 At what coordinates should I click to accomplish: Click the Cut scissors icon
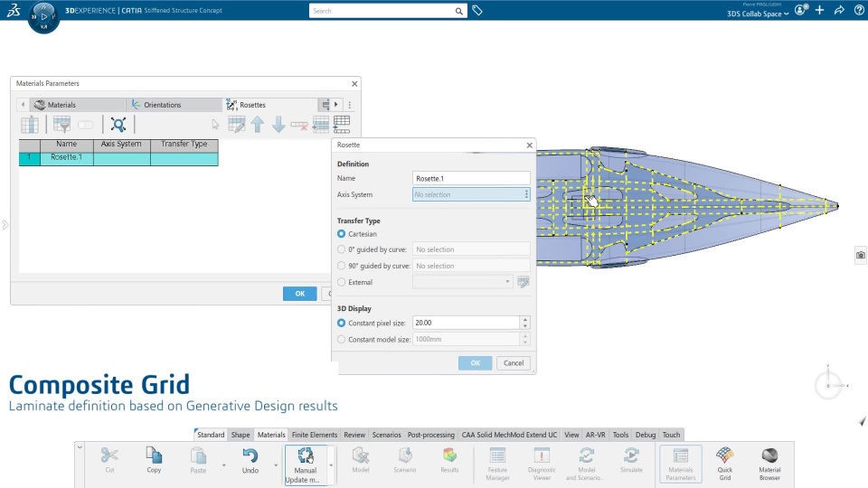coord(109,460)
